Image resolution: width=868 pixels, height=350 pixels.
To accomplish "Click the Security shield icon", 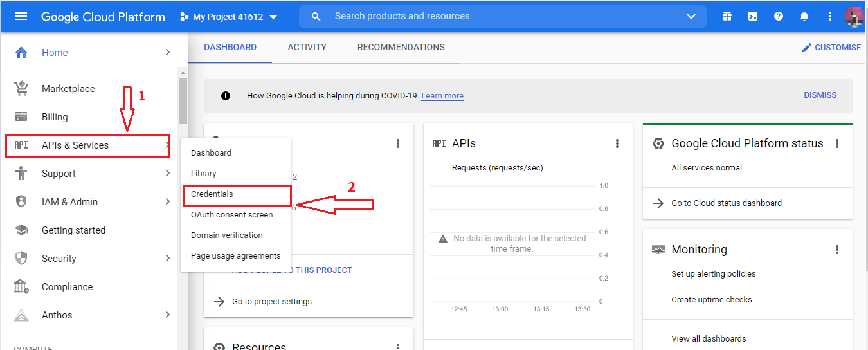I will coord(21,259).
